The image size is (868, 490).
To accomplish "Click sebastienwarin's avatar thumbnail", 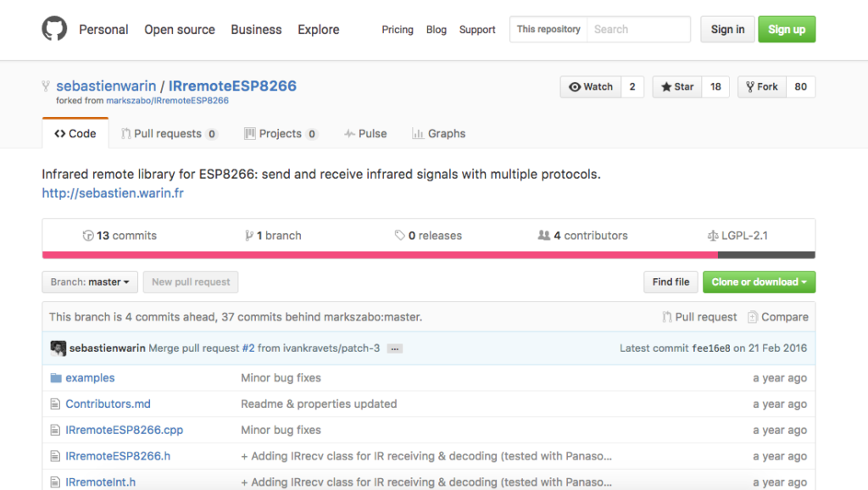I will (x=58, y=348).
